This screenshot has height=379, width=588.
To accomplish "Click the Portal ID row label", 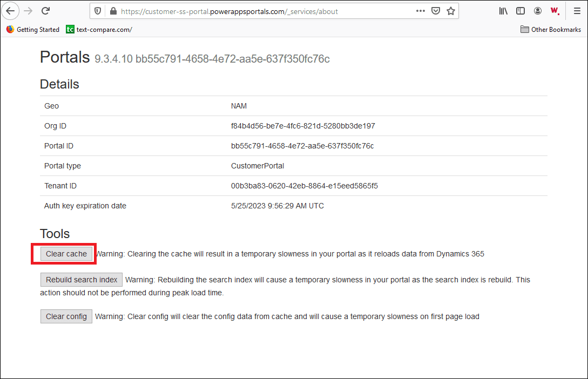I will click(59, 146).
